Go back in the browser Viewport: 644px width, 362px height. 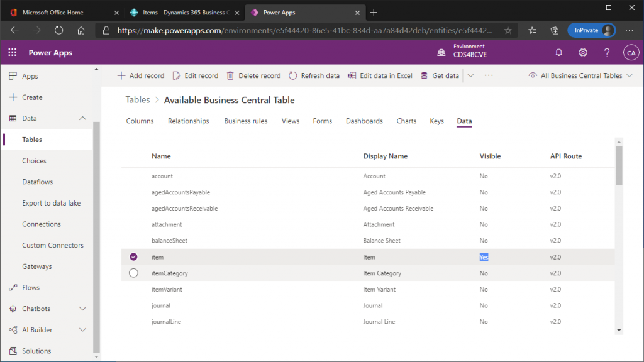tap(15, 30)
